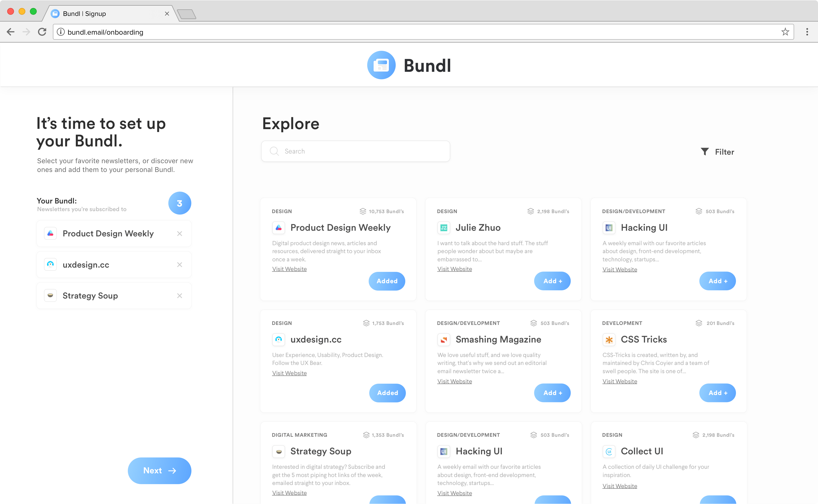Viewport: 818px width, 504px height.
Task: Visit Website link for CSS Tricks
Action: (x=620, y=381)
